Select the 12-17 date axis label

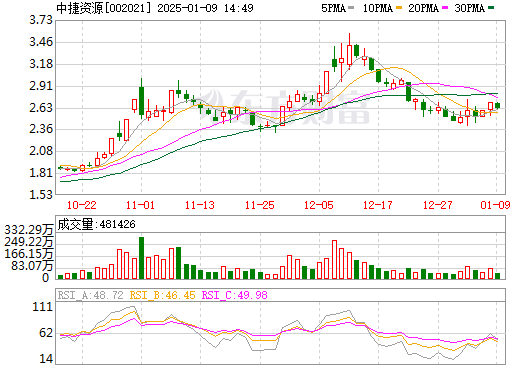tap(378, 205)
